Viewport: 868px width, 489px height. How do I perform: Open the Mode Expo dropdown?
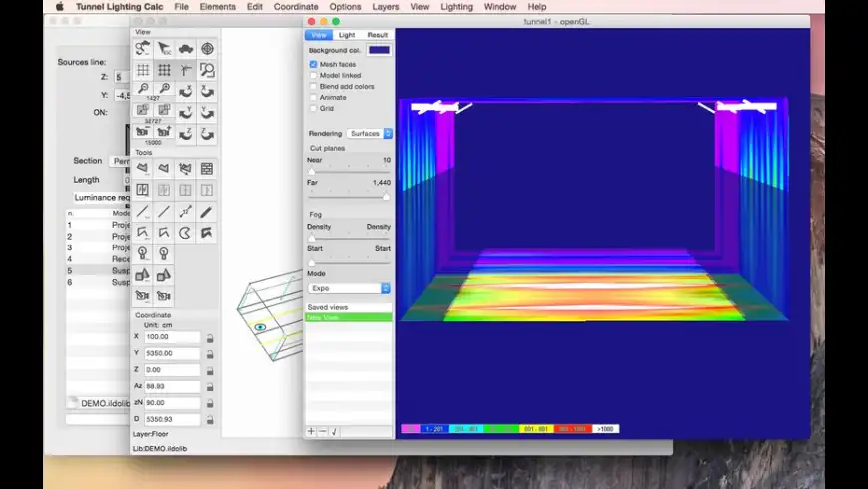(x=349, y=288)
